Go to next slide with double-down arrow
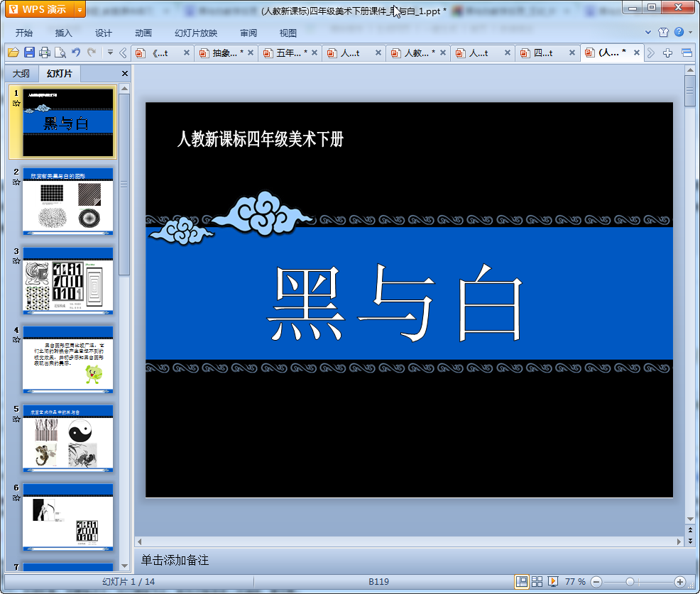 (690, 541)
